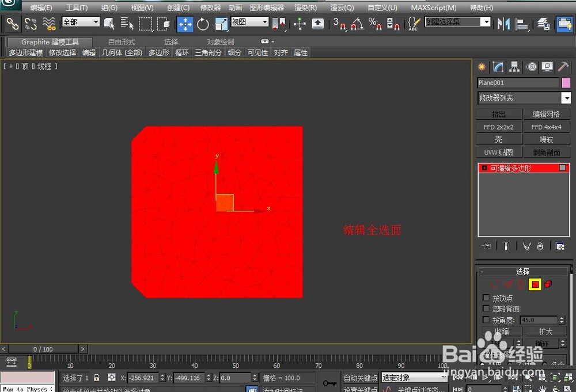This screenshot has width=576, height=392.
Task: Collapse the 选择 rollout
Action: tap(522, 272)
